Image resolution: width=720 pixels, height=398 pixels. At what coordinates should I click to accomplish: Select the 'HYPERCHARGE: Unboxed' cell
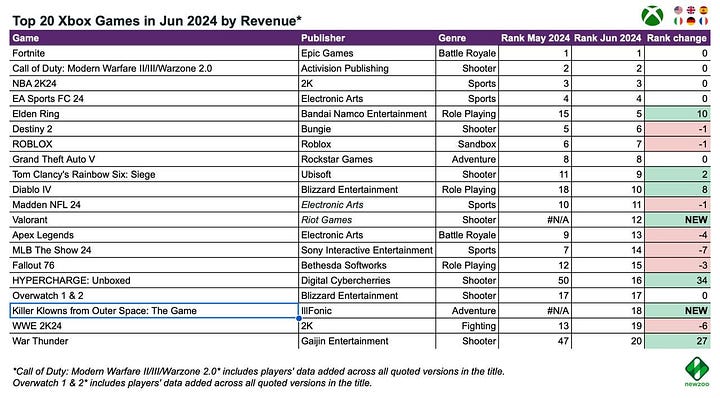click(x=154, y=280)
